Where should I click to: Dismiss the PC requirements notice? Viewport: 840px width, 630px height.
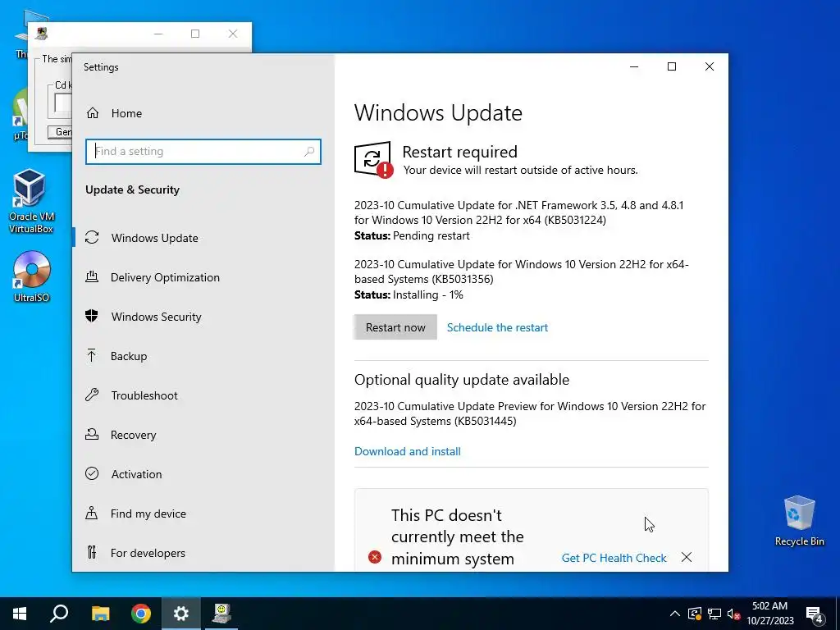click(687, 558)
